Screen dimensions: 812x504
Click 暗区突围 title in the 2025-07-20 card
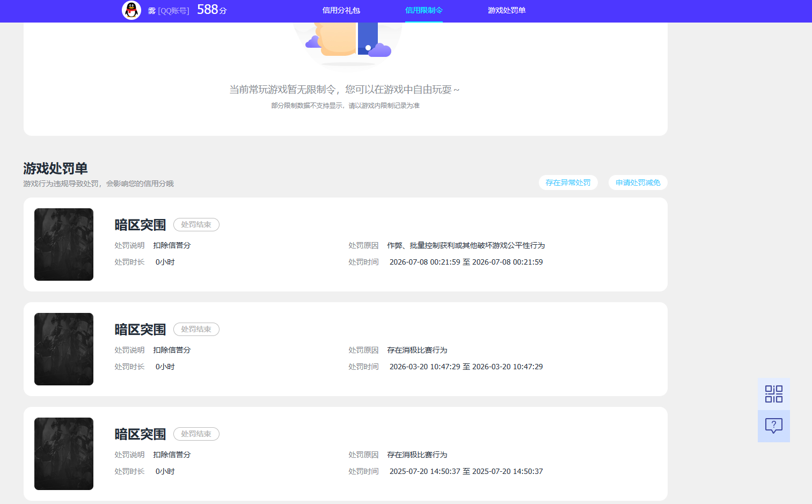point(140,434)
